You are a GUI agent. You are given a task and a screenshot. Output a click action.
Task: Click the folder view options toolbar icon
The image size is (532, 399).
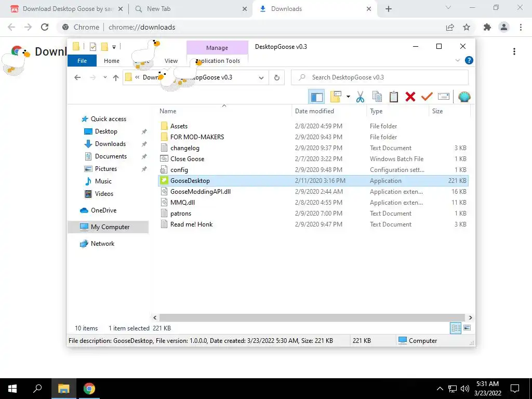click(x=336, y=97)
